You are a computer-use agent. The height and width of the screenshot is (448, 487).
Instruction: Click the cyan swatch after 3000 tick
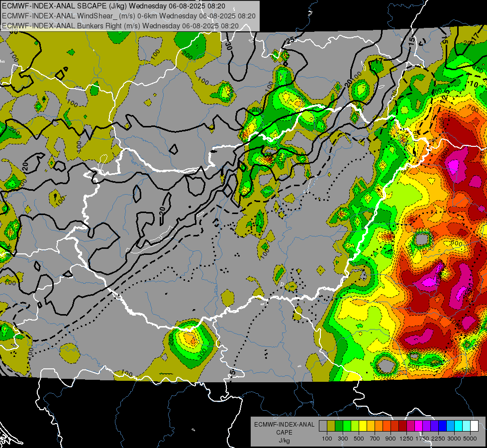pos(459,426)
